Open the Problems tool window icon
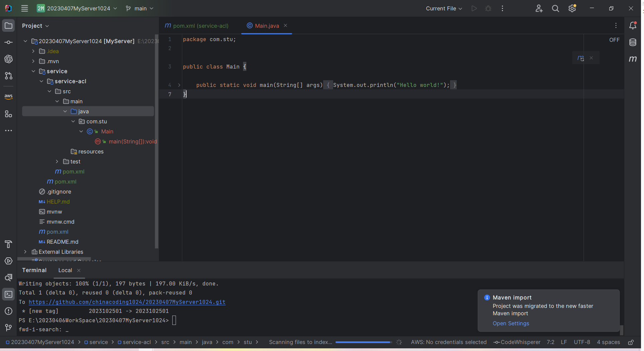644x351 pixels. [9, 311]
